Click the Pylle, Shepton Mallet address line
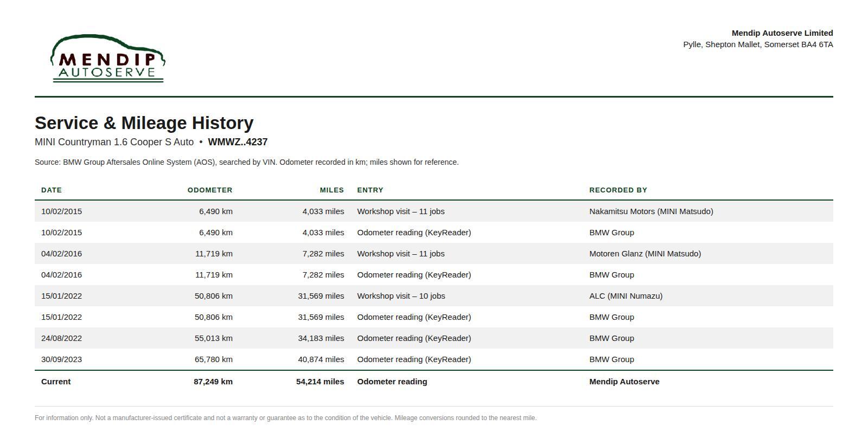Image resolution: width=868 pixels, height=438 pixels. [758, 44]
